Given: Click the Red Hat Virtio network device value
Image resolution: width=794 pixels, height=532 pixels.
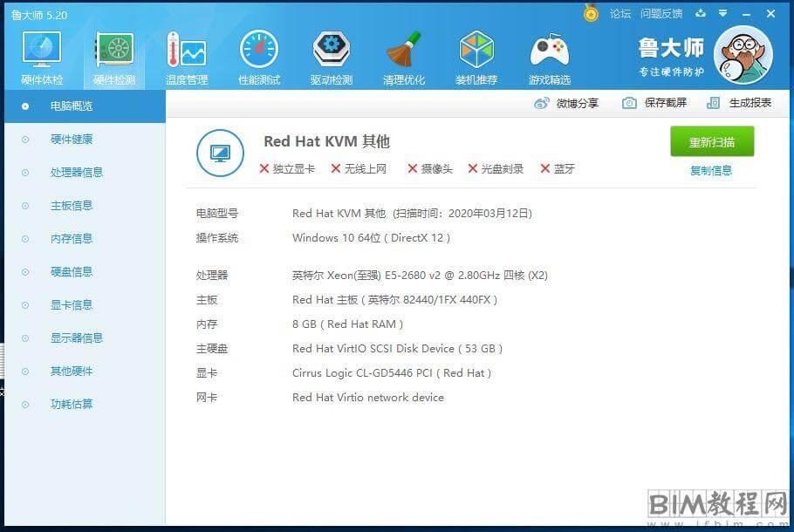Looking at the screenshot, I should point(368,398).
